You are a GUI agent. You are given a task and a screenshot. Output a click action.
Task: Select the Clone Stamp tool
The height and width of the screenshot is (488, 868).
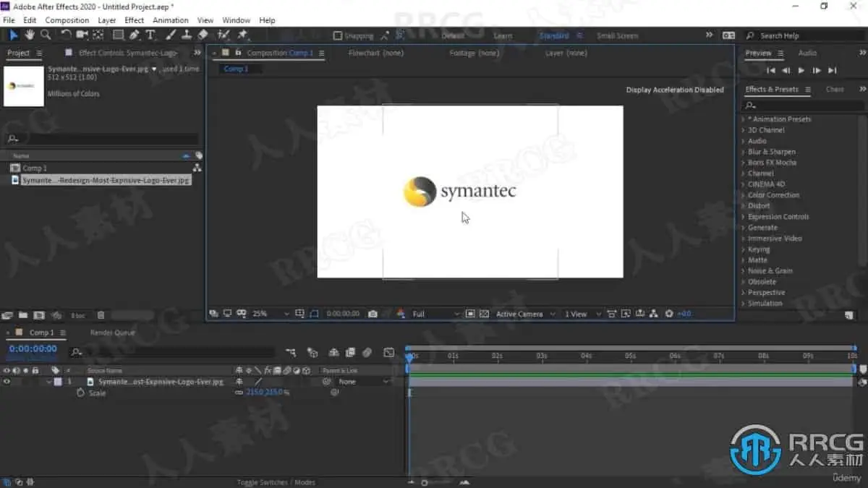187,35
